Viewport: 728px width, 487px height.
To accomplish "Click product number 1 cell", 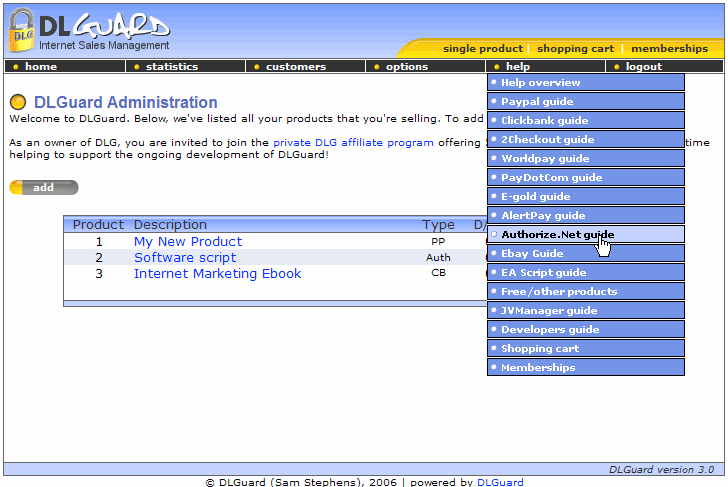I will tap(99, 242).
